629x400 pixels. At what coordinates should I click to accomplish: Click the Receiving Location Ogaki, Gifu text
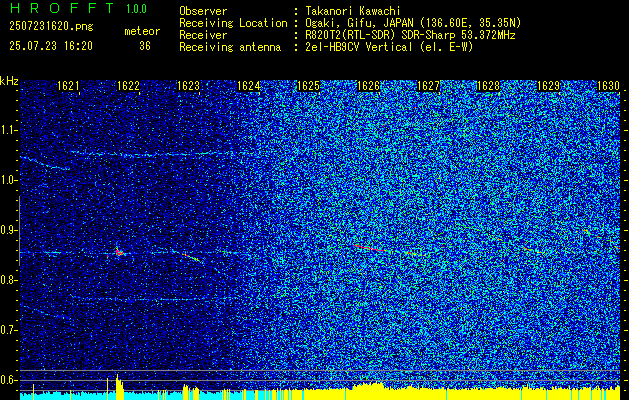coord(413,23)
